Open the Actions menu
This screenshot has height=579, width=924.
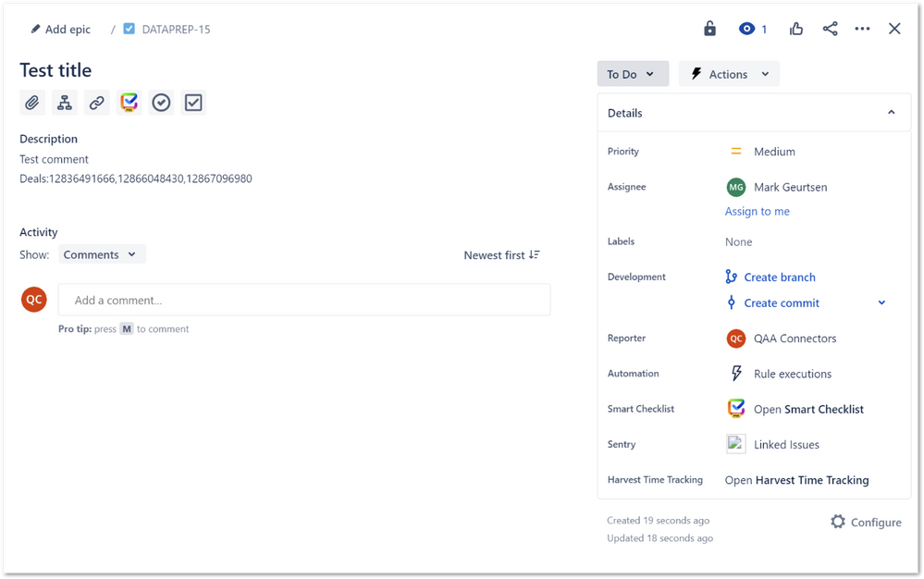729,73
